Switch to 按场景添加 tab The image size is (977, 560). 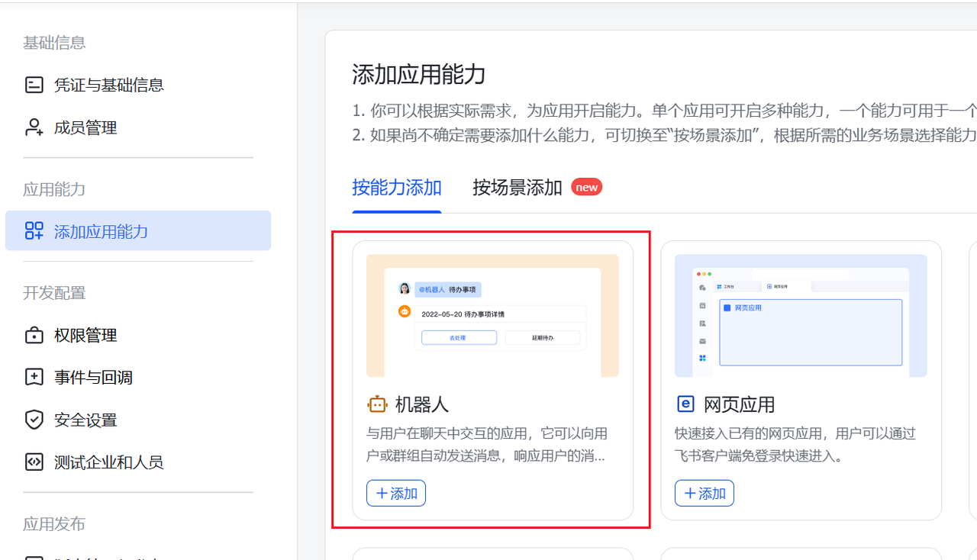(x=518, y=188)
